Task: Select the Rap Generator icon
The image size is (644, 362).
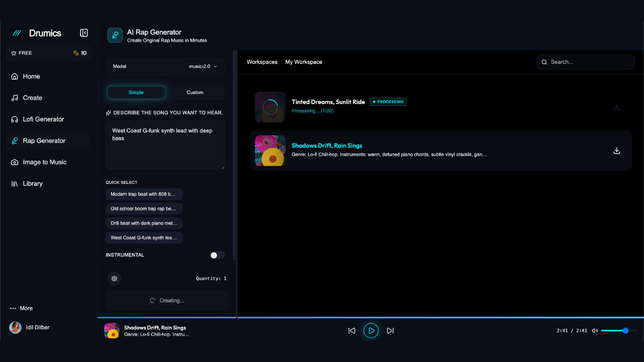Action: point(14,141)
